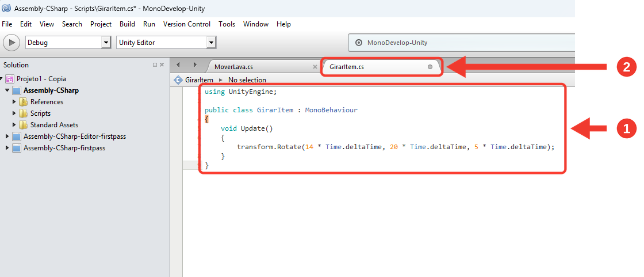This screenshot has width=644, height=277.
Task: Click the highlighted opening brace of class
Action: pyautogui.click(x=206, y=119)
